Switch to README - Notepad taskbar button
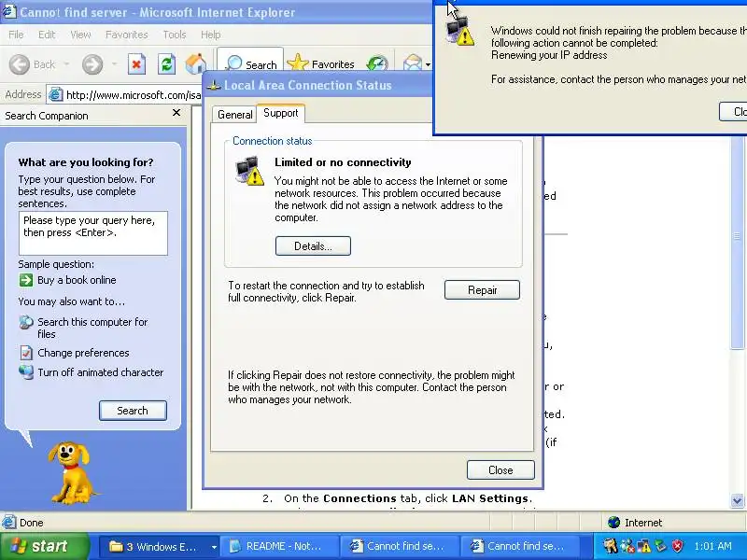747x560 pixels. tap(280, 546)
